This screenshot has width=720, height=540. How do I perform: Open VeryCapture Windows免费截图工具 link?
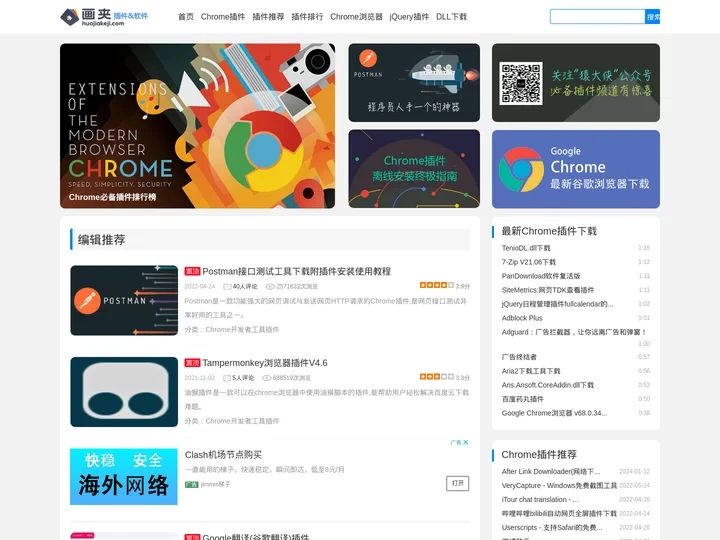coord(559,485)
